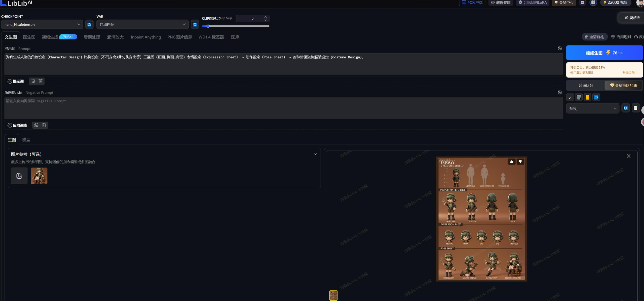Viewport: 644px width, 301px height.
Task: Click the upload reference image icon
Action: click(x=19, y=176)
